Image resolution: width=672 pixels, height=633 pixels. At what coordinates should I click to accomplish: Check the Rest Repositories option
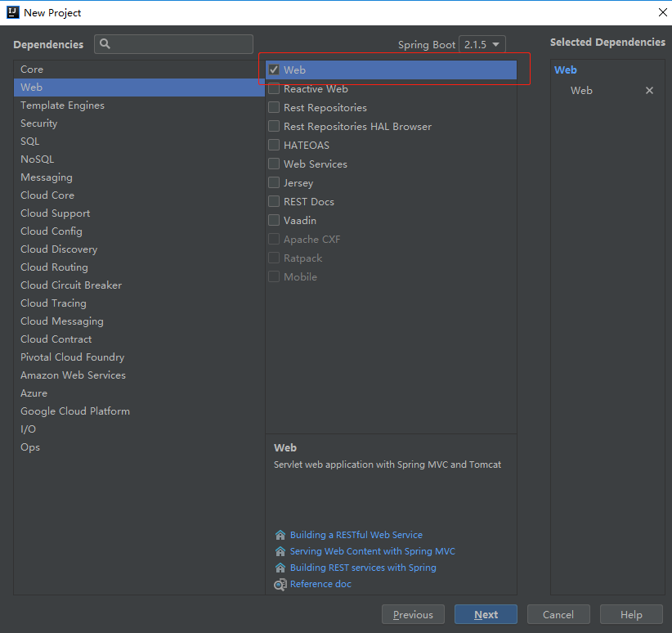point(274,107)
